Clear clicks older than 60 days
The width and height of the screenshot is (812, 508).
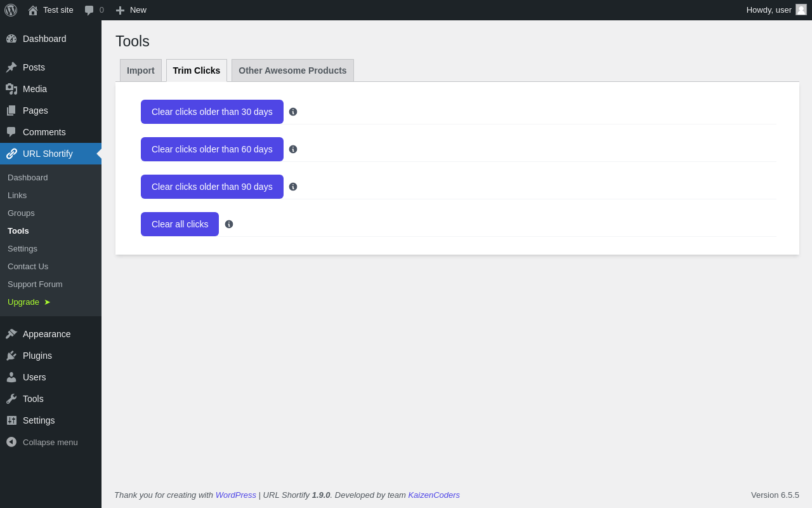point(212,149)
